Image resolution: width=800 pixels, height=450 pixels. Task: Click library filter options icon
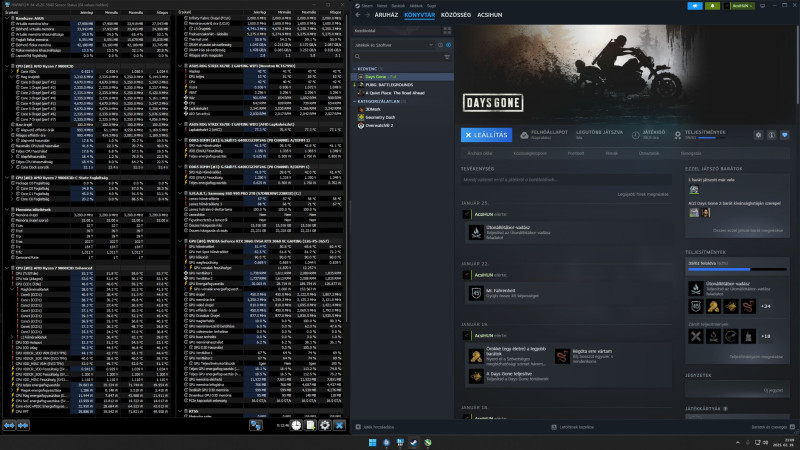pos(447,57)
